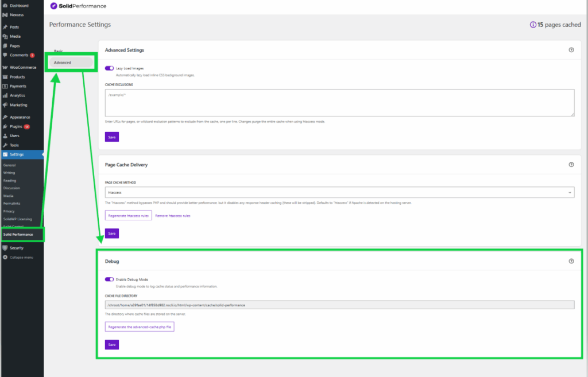Open the WooCommerce menu icon
The height and width of the screenshot is (377, 588).
[x=5, y=67]
